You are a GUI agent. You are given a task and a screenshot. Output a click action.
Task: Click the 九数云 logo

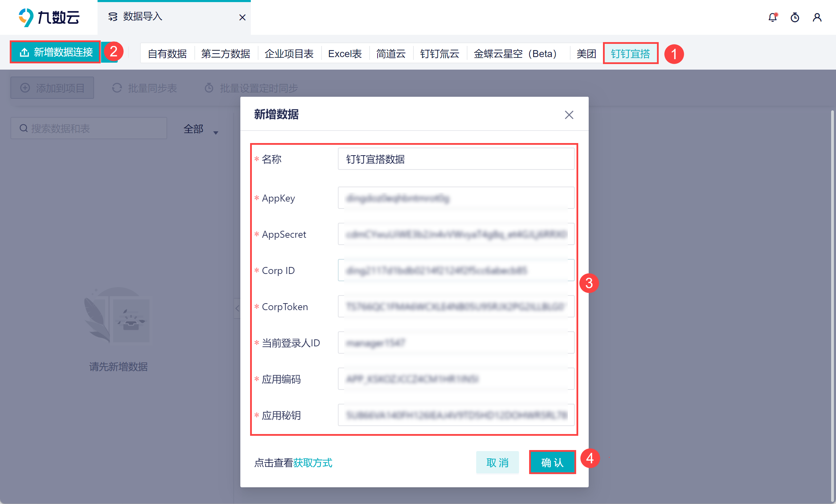click(x=49, y=17)
